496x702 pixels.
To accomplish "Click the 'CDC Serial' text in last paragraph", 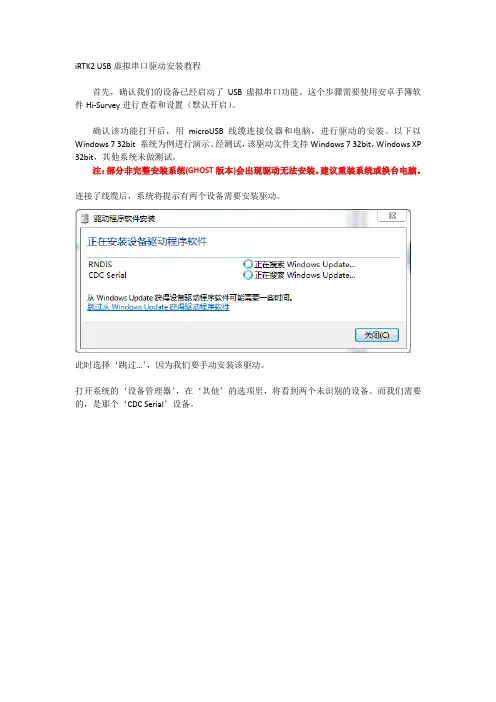I will (x=145, y=404).
